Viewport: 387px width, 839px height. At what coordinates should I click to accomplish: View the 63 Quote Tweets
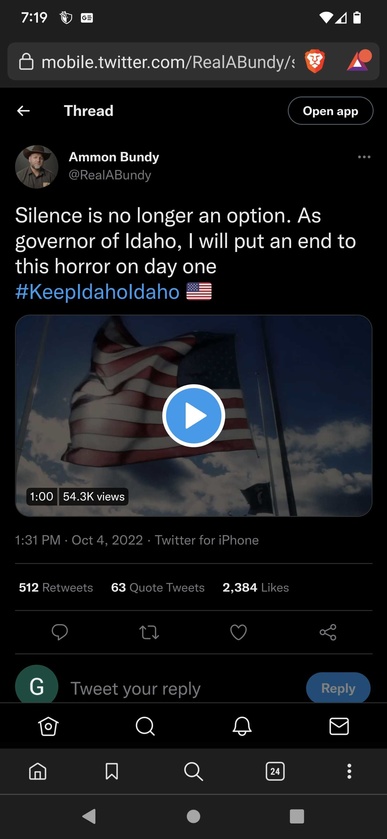158,588
